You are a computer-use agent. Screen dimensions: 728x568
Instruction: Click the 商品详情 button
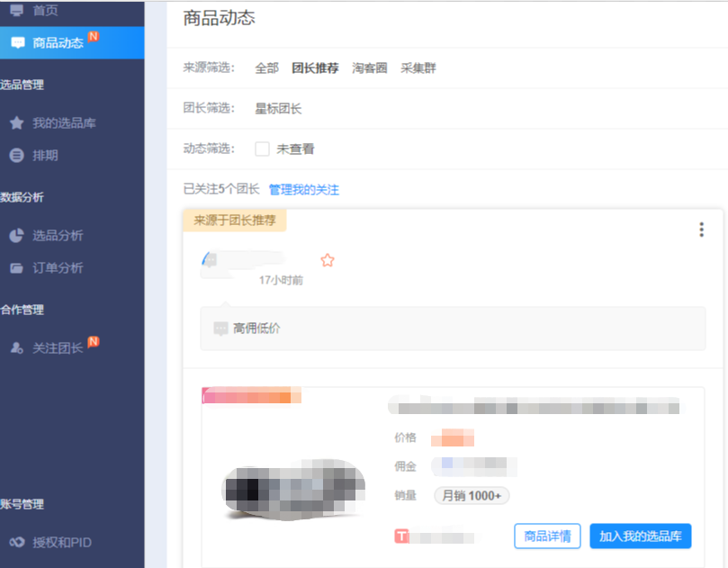tap(547, 536)
